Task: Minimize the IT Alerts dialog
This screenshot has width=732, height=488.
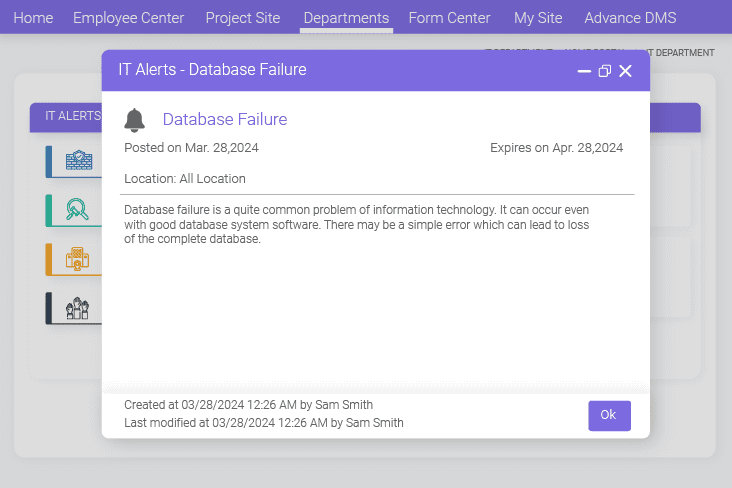Action: point(584,71)
